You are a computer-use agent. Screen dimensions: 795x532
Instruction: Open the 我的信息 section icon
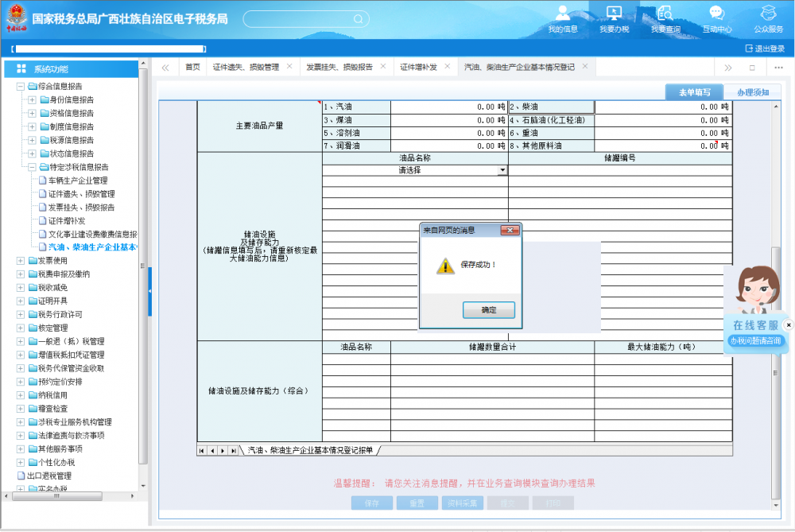(x=562, y=16)
